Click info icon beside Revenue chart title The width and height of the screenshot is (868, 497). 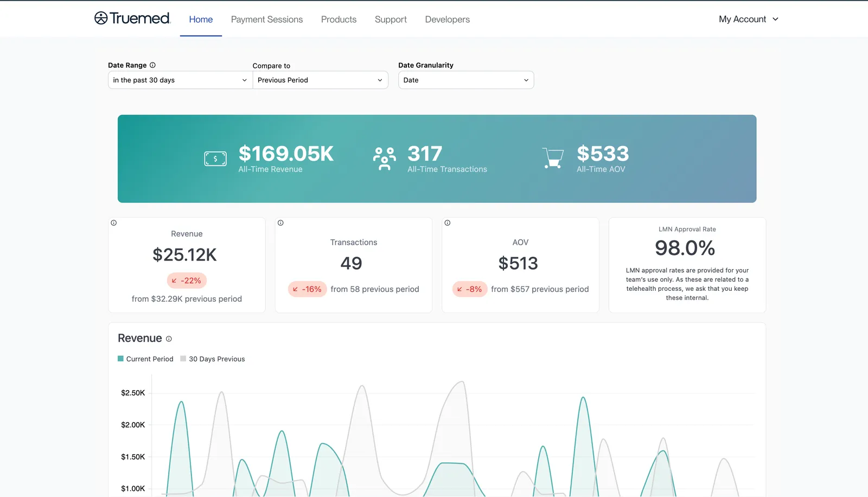169,339
